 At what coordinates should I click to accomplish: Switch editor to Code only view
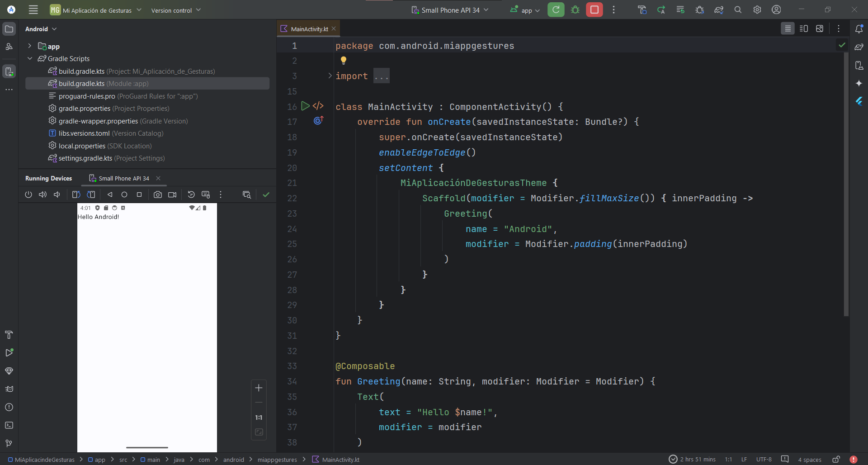coord(788,28)
